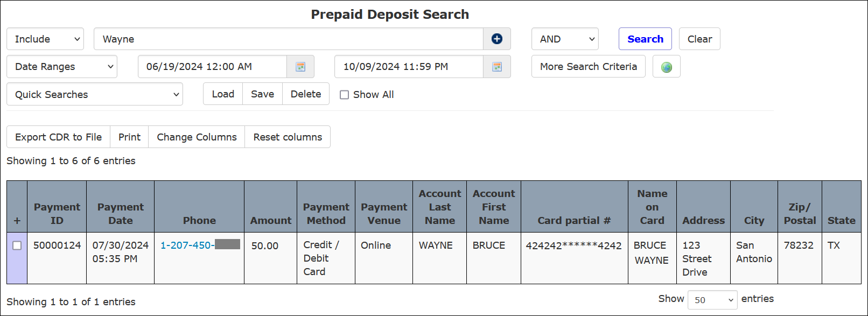Open More Search Criteria
Image resolution: width=868 pixels, height=316 pixels.
[589, 67]
